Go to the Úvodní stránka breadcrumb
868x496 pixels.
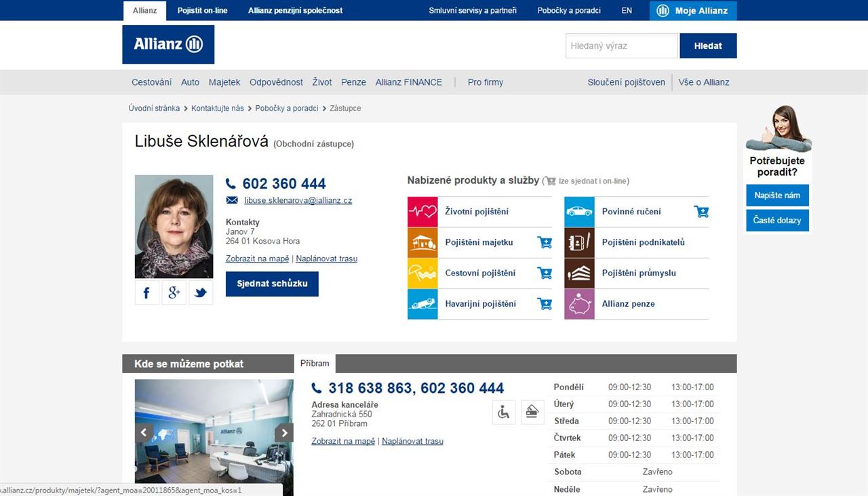pyautogui.click(x=155, y=109)
